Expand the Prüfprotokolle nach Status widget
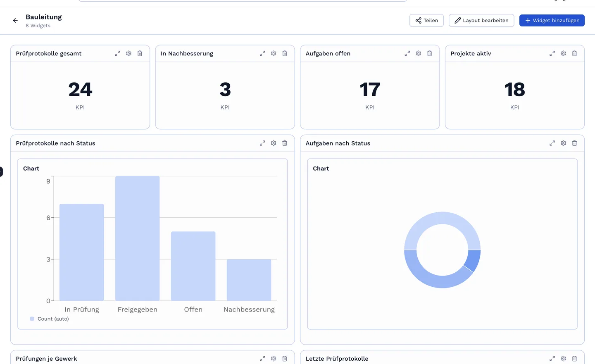This screenshot has width=595, height=364. coord(262,143)
